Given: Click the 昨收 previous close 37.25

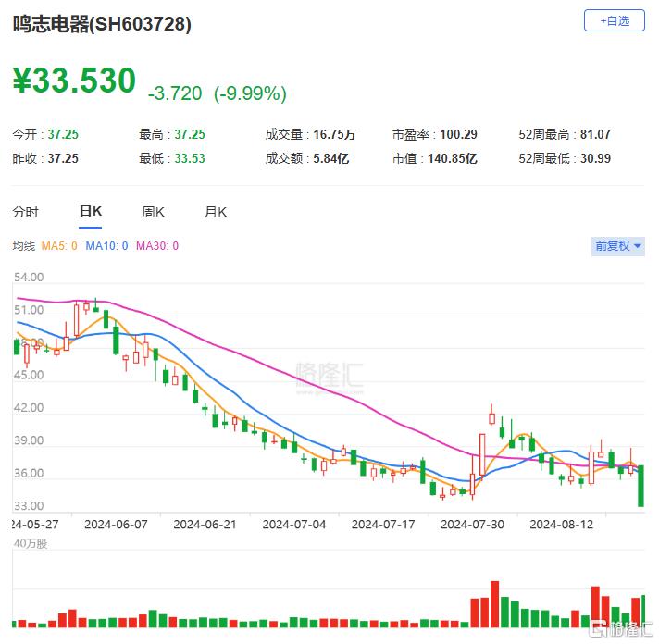Looking at the screenshot, I should pos(63,158).
